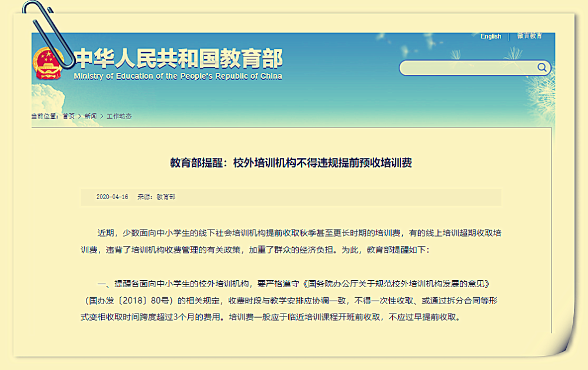Viewport: 588px width, 370px height.
Task: Select the article headline 教育部提醒
Action: pyautogui.click(x=291, y=163)
